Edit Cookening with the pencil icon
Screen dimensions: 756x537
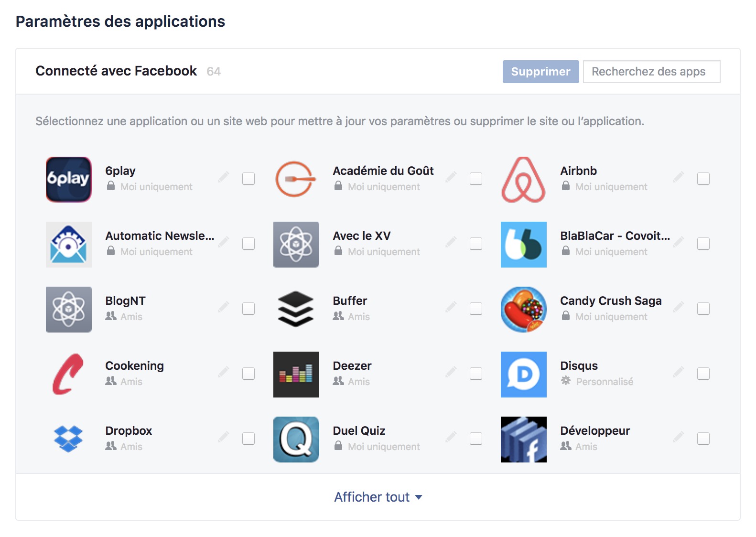point(224,372)
